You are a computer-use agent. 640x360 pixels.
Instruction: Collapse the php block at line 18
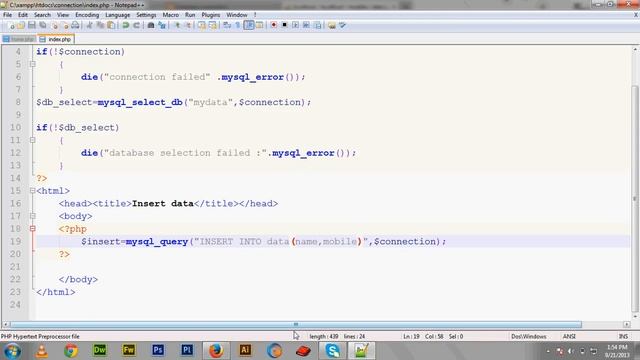click(x=33, y=229)
